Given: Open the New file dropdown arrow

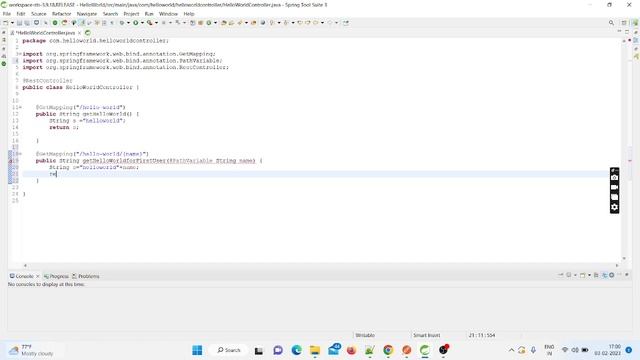Looking at the screenshot, I should [12, 23].
